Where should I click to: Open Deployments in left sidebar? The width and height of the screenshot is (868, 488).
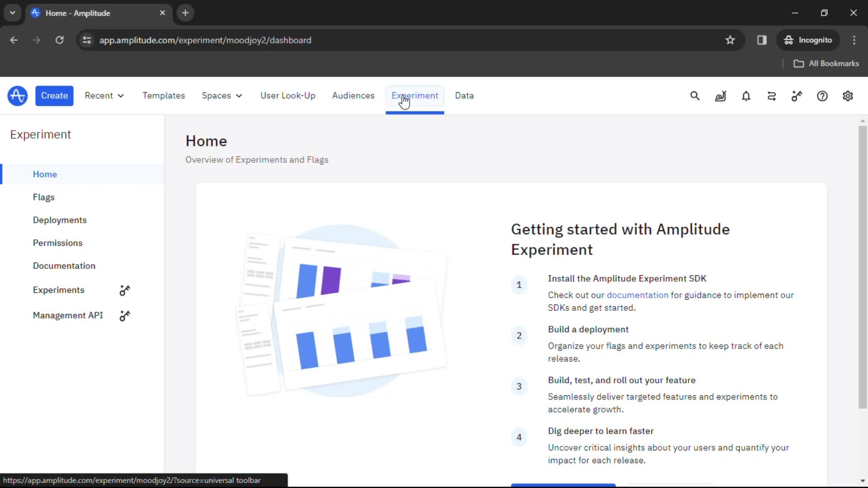point(60,220)
